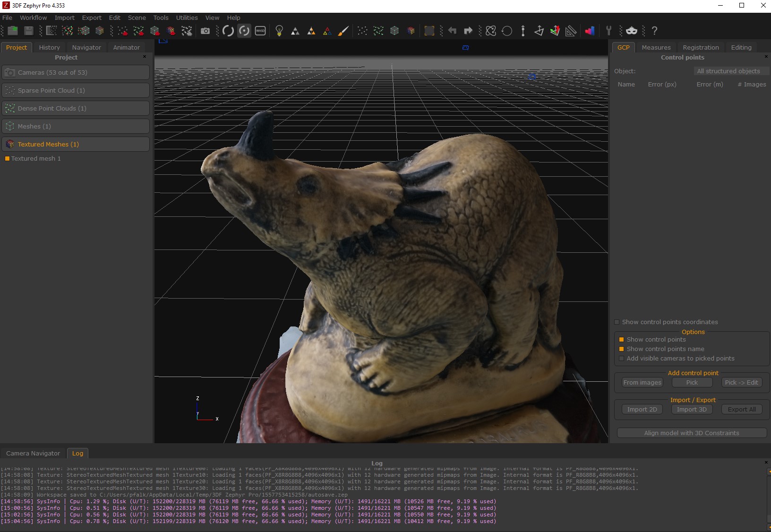Click the Import 3D button
This screenshot has height=532, width=771.
click(x=692, y=410)
